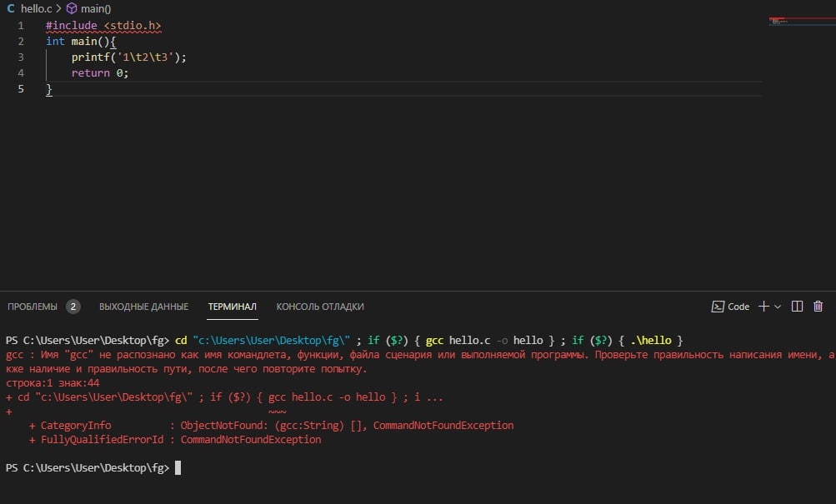Screen dimensions: 836x504
Task: Click the gcc hello.c -o hello command text
Action: pyautogui.click(x=484, y=341)
